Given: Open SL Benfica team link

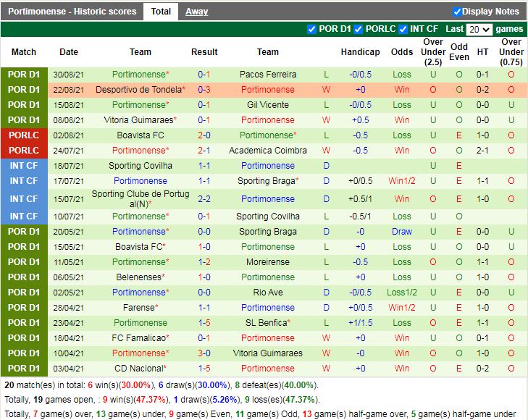Looking at the screenshot, I should coord(268,322).
